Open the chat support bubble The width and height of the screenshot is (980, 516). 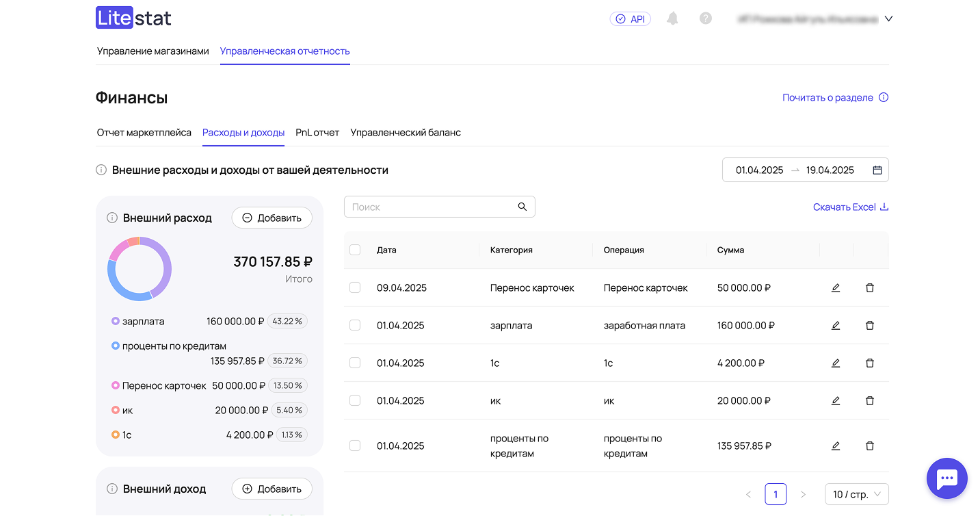coord(946,478)
